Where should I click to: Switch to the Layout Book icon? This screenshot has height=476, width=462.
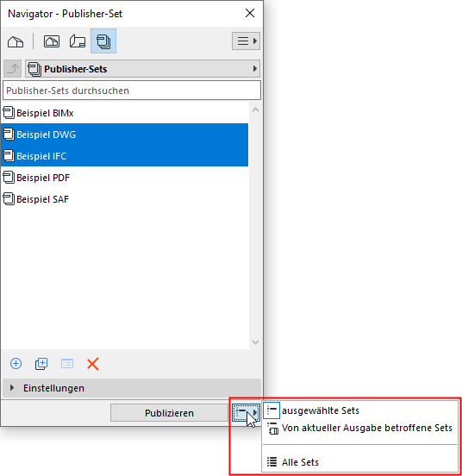pyautogui.click(x=78, y=41)
